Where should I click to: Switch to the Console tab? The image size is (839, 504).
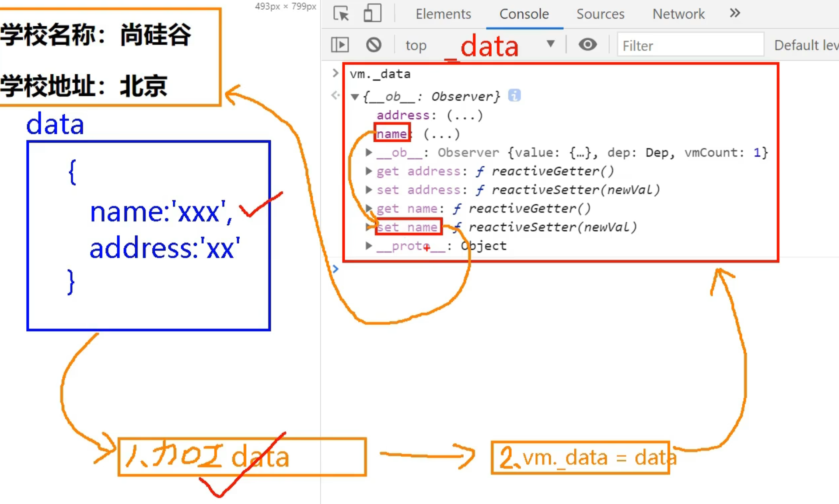tap(524, 14)
